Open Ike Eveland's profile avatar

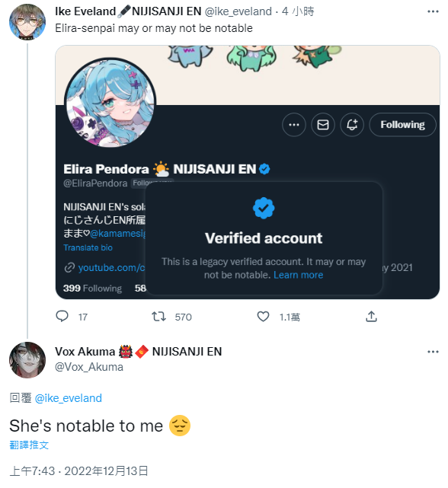[27, 22]
